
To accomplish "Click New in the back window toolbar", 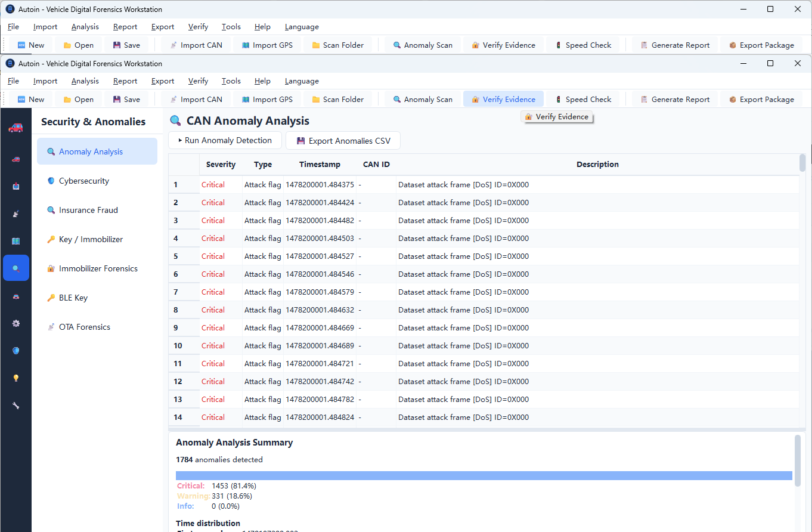I will [x=30, y=45].
